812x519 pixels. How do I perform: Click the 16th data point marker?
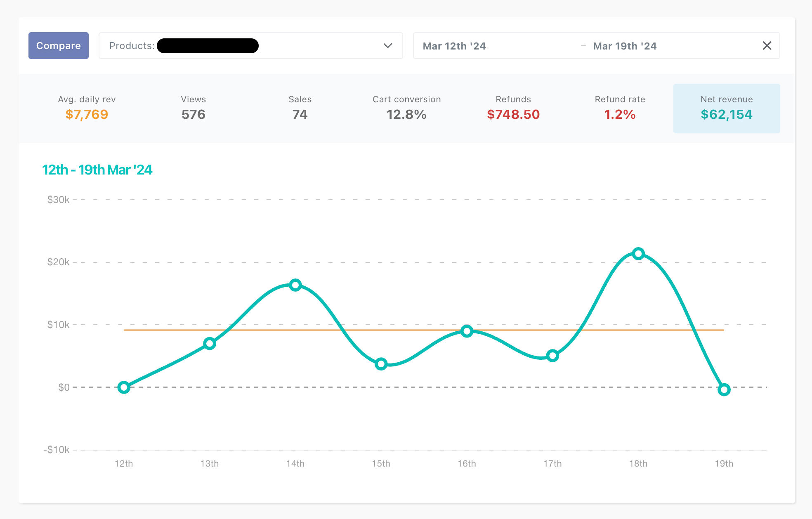[467, 331]
